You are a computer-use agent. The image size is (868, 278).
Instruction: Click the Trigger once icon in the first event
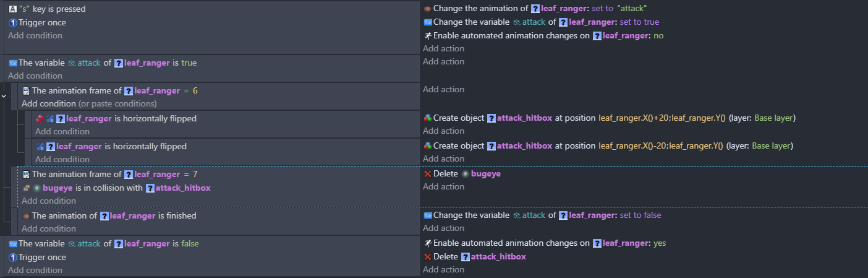12,23
